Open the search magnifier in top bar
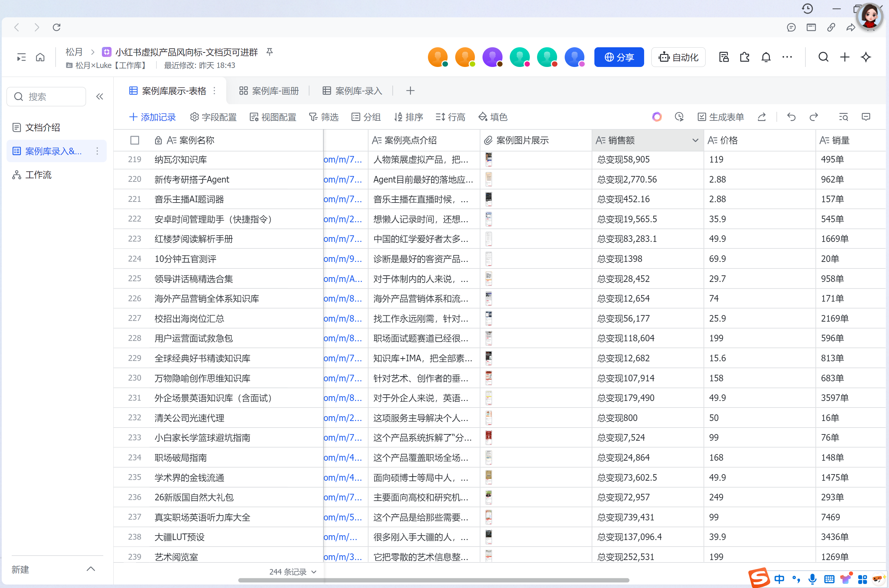The image size is (889, 588). pos(823,57)
